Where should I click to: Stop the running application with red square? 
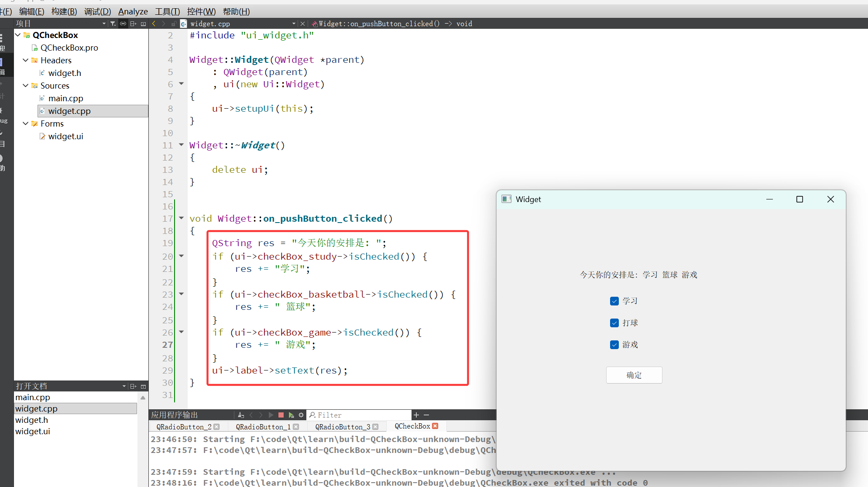(x=281, y=415)
